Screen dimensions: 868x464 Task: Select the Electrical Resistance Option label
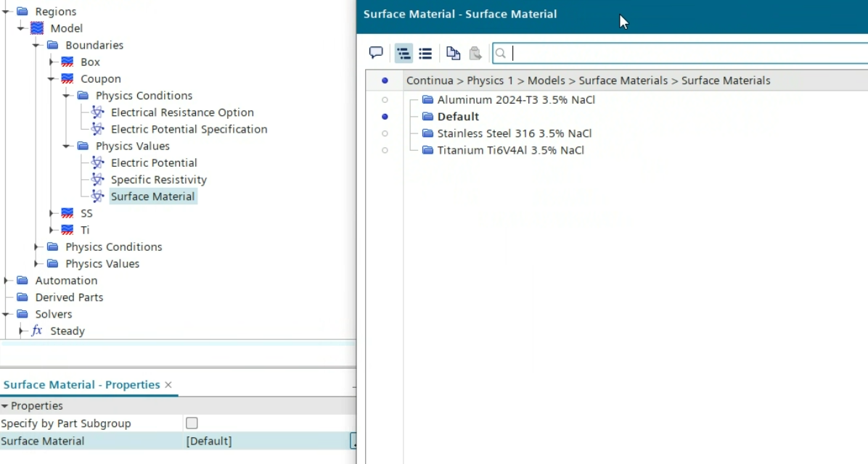(x=182, y=112)
